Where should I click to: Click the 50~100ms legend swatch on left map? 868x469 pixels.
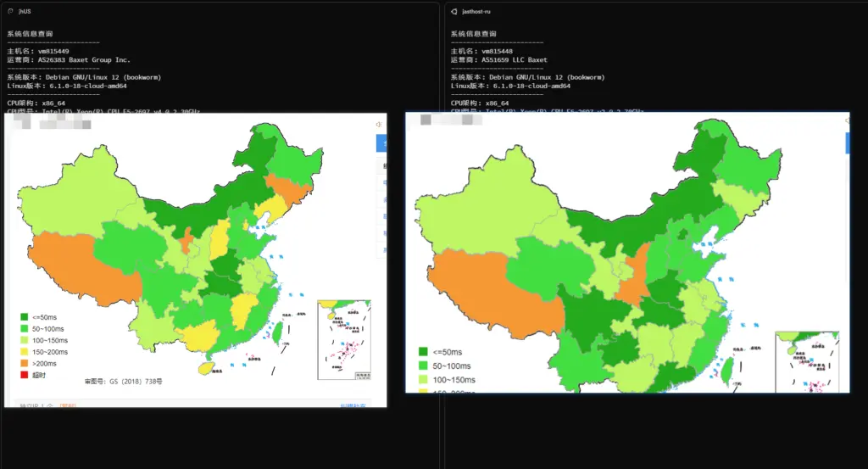[x=25, y=328]
